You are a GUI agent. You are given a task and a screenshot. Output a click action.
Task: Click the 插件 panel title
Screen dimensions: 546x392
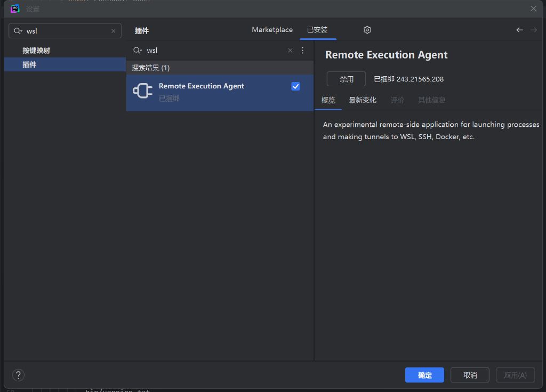click(x=142, y=30)
